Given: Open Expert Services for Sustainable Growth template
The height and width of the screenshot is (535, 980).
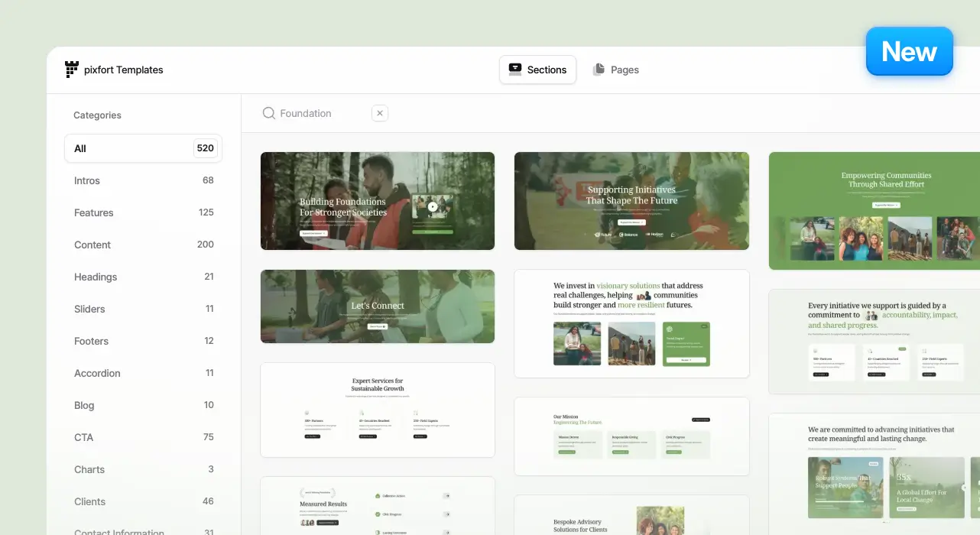Looking at the screenshot, I should [x=378, y=410].
